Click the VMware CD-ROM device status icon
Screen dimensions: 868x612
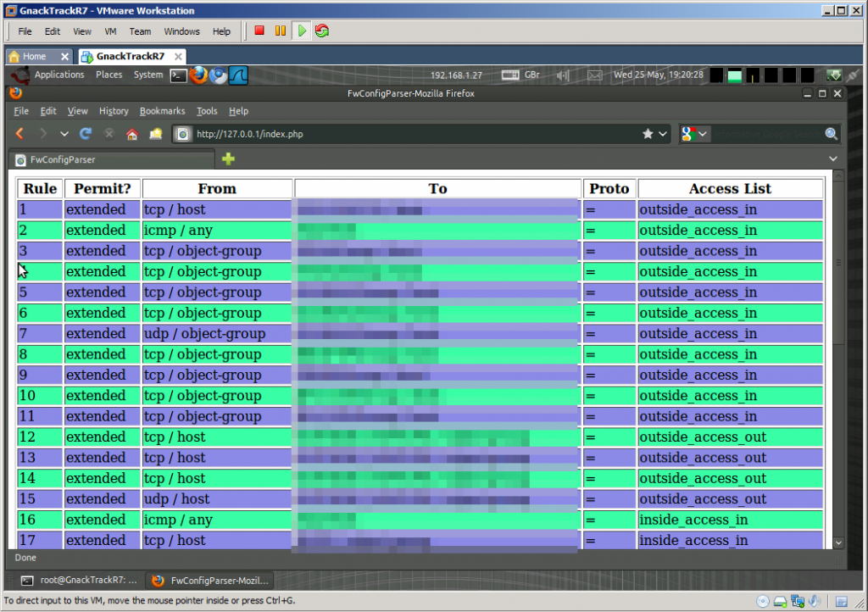point(762,602)
